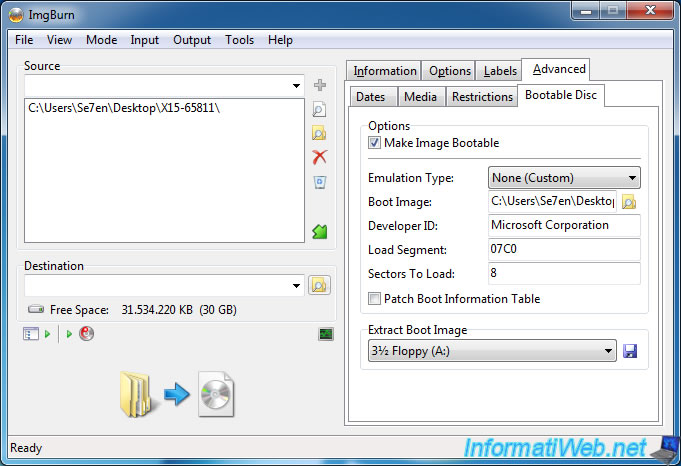The height and width of the screenshot is (466, 681).
Task: Click the green arrow icon under Source
Action: click(320, 231)
